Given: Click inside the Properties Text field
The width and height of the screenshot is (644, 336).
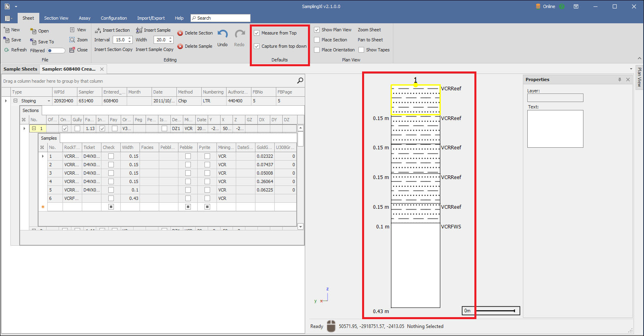Looking at the screenshot, I should (555, 128).
